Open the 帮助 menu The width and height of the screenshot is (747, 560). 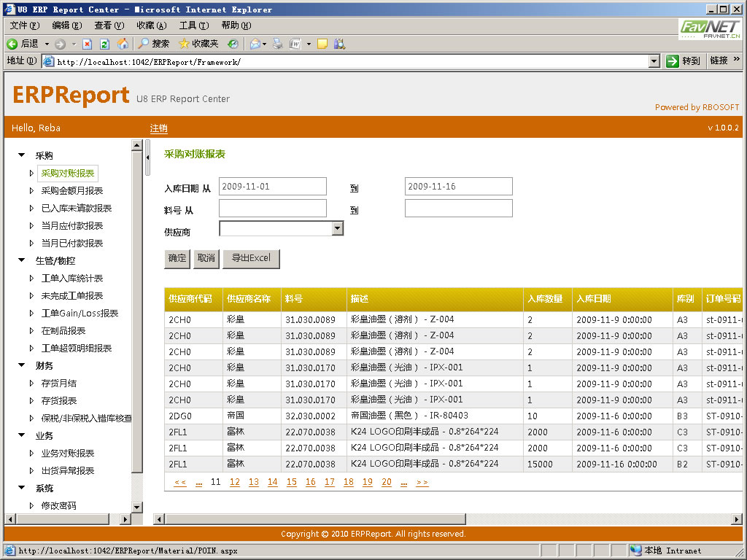click(x=236, y=26)
